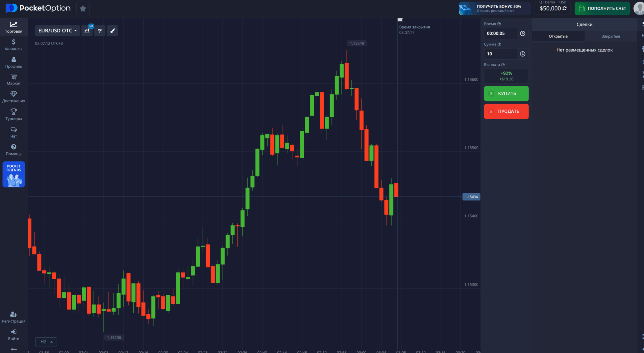This screenshot has height=353, width=644.
Task: Collapse the left sidebar with arrow
Action: pyautogui.click(x=14, y=349)
